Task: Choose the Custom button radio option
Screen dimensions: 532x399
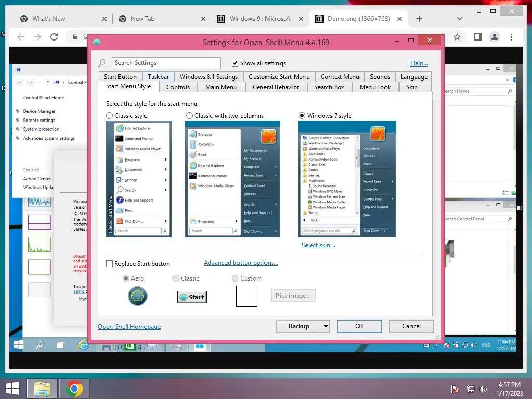Action: click(235, 278)
